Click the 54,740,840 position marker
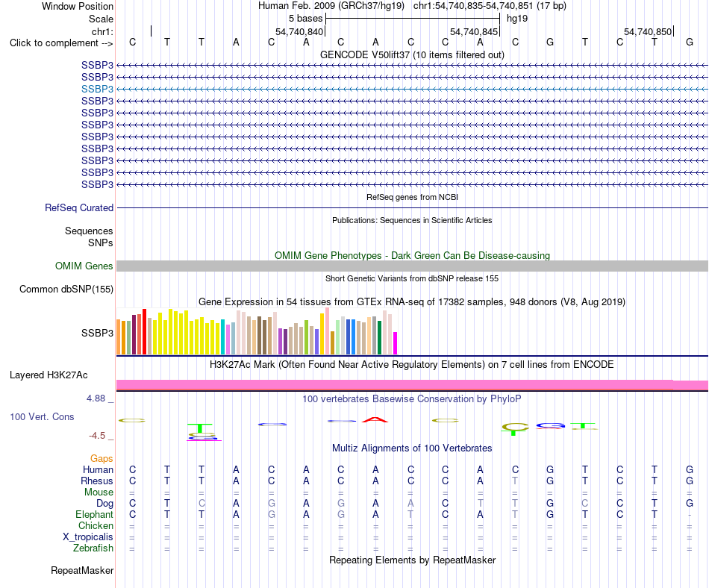The image size is (709, 588). [299, 31]
